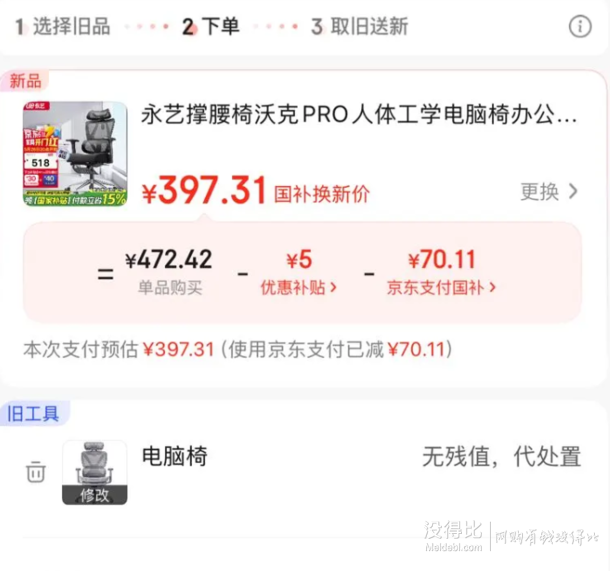The image size is (610, 571).
Task: Click the 旧工具 label badge
Action: [33, 413]
